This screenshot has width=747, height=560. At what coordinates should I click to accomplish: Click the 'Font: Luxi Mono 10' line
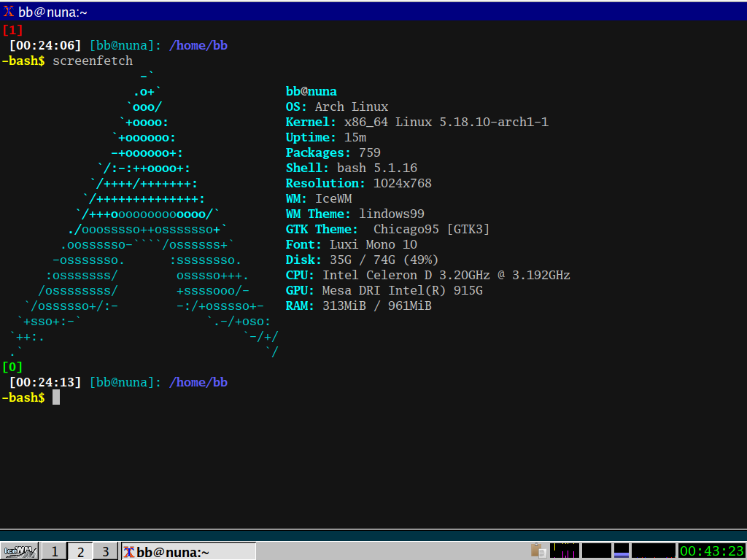tap(352, 244)
